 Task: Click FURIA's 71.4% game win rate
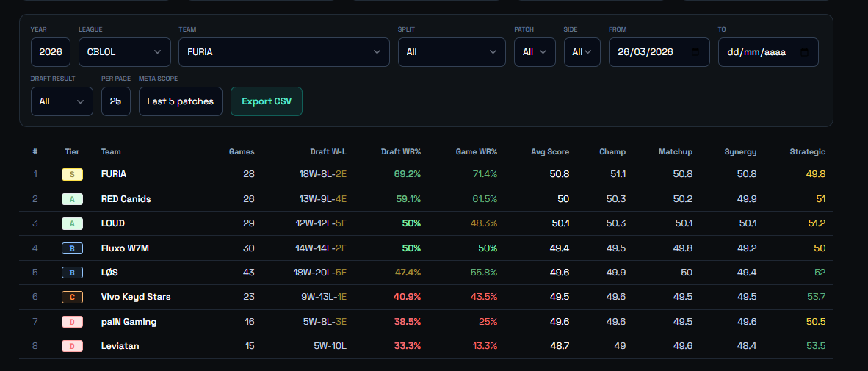pos(485,174)
